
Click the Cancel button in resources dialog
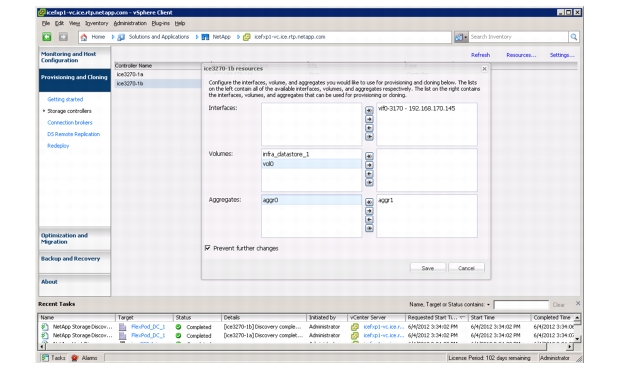pyautogui.click(x=466, y=268)
